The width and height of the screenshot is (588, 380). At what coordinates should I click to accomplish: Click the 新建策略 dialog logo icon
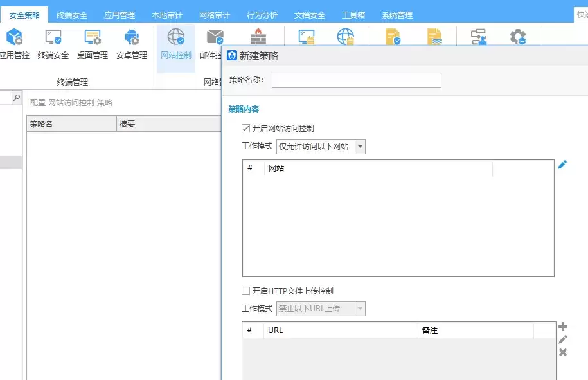click(232, 55)
